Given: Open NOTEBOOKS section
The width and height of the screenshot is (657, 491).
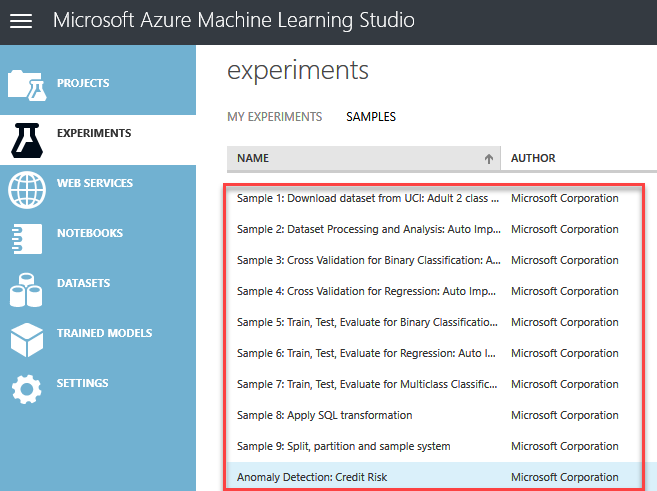Looking at the screenshot, I should point(90,233).
